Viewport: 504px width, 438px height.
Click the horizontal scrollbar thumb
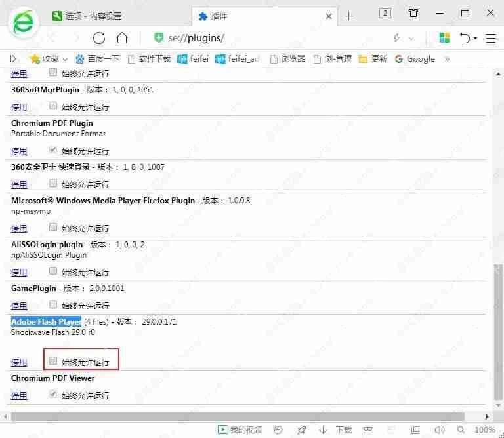pyautogui.click(x=238, y=417)
